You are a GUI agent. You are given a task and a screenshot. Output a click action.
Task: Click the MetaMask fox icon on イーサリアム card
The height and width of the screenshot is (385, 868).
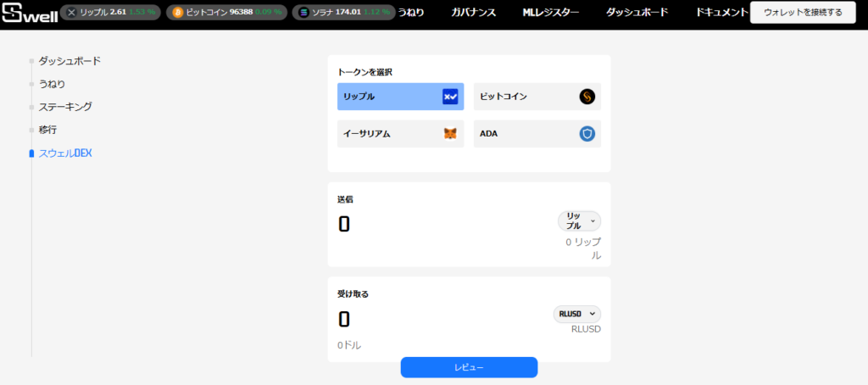(x=450, y=134)
